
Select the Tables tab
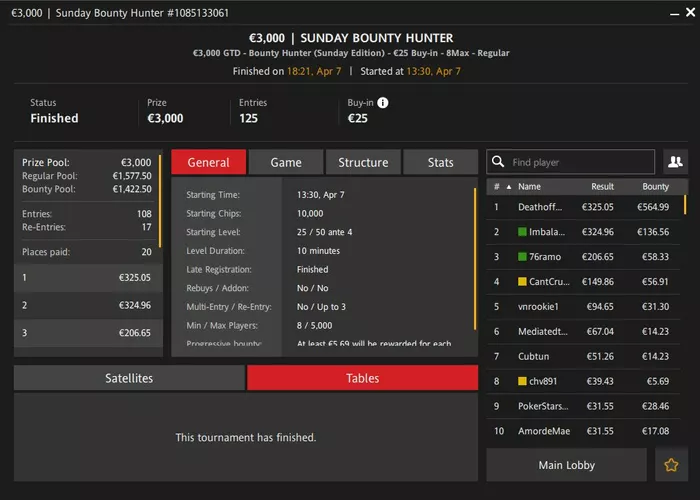(362, 378)
